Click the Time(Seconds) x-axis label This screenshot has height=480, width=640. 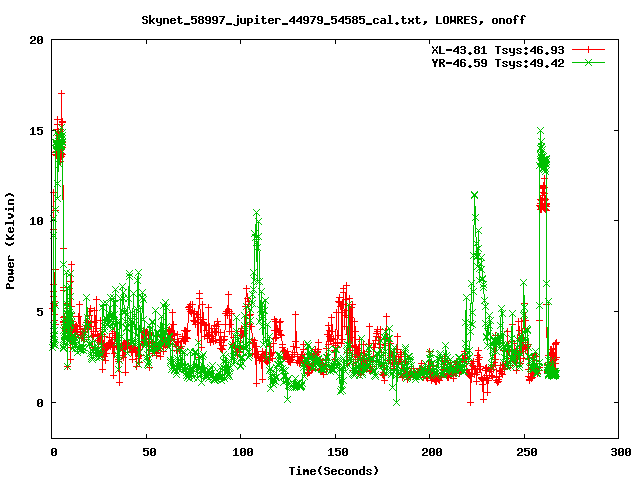click(x=333, y=471)
